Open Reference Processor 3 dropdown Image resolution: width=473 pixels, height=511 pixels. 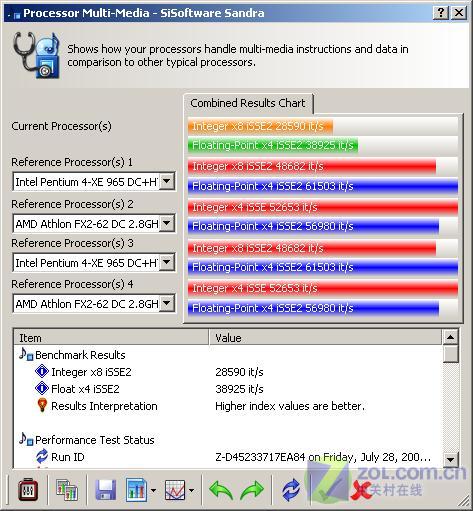[x=167, y=263]
